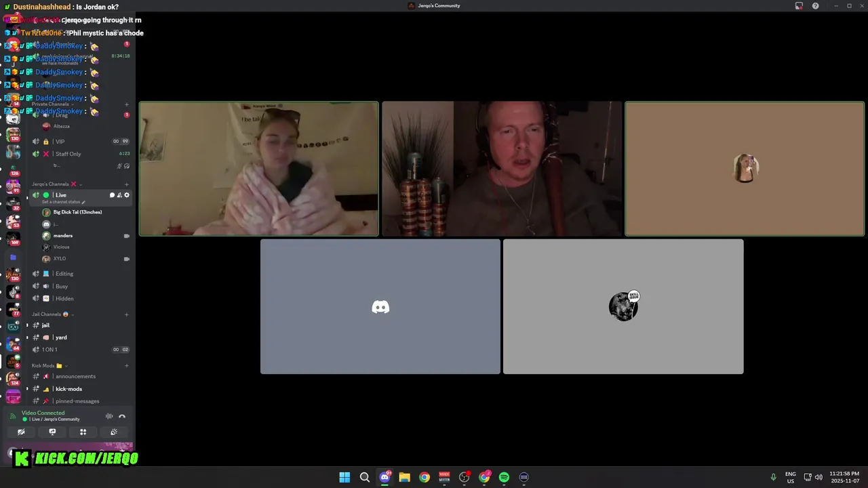
Task: Open Live channel settings gear
Action: [126, 195]
